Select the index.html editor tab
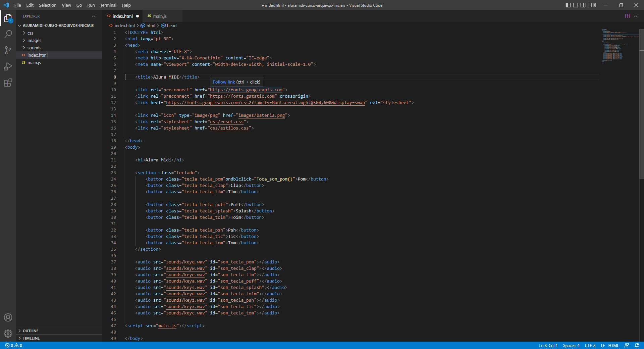Image resolution: width=644 pixels, height=349 pixels. tap(122, 16)
